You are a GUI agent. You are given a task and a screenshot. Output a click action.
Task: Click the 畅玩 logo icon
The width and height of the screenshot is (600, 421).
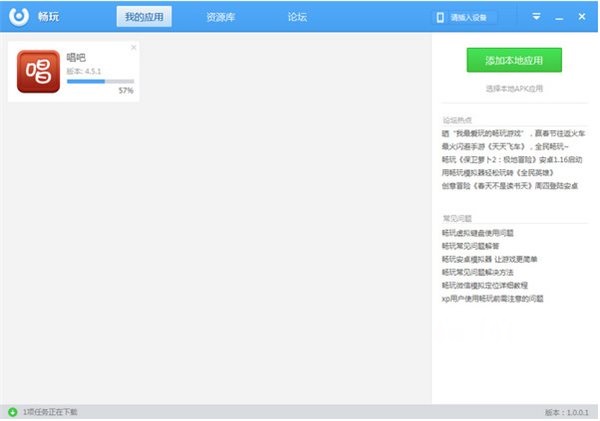(x=19, y=16)
